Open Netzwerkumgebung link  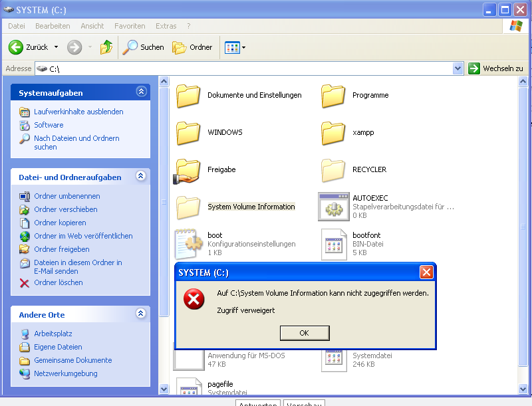65,373
